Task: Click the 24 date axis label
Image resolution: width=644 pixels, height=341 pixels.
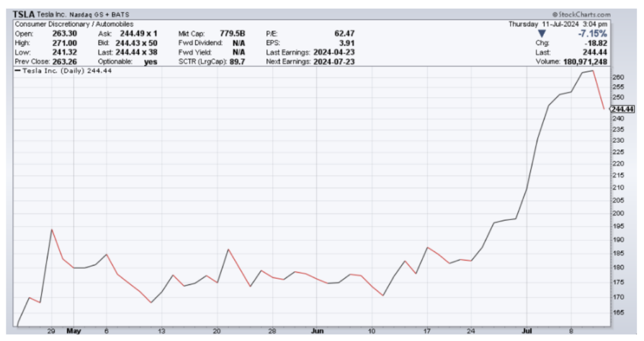Action: point(470,331)
